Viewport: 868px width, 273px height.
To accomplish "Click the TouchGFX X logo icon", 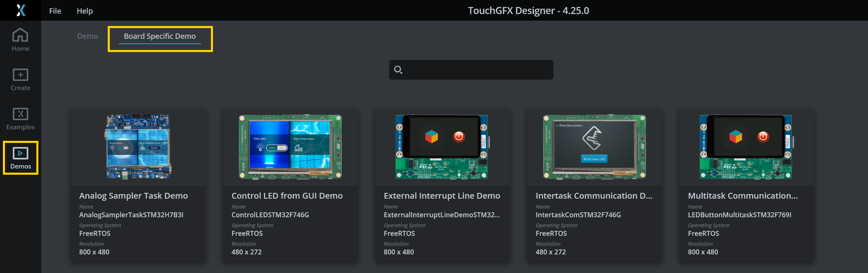I will tap(21, 10).
